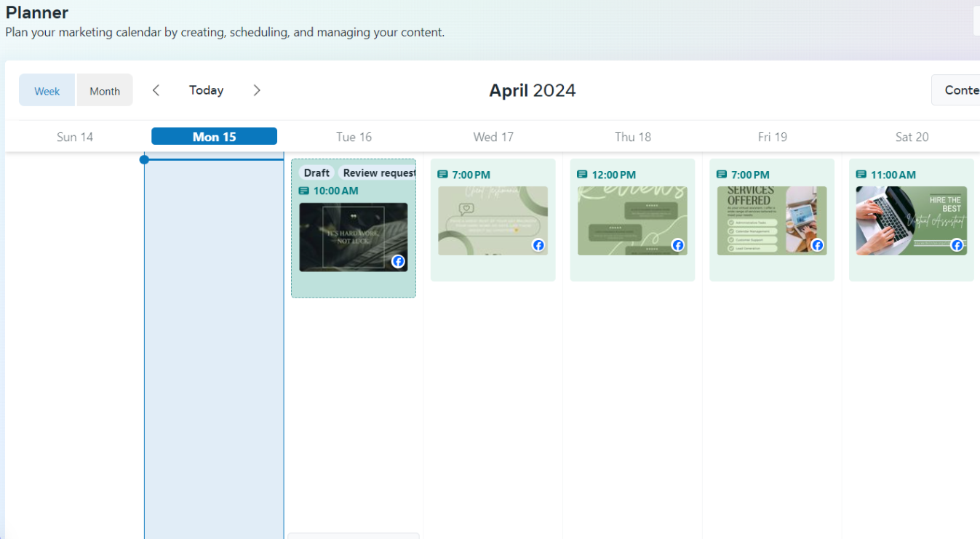Click the post type icon beside 12:00 PM

(x=582, y=175)
